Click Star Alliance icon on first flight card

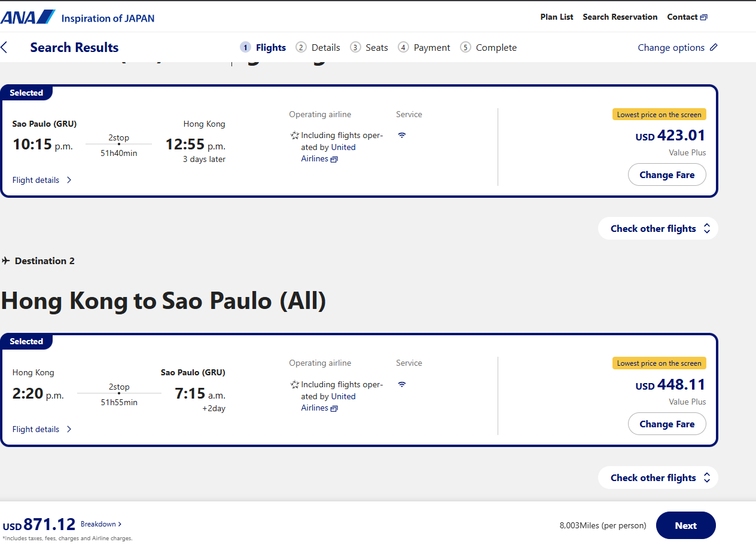295,136
